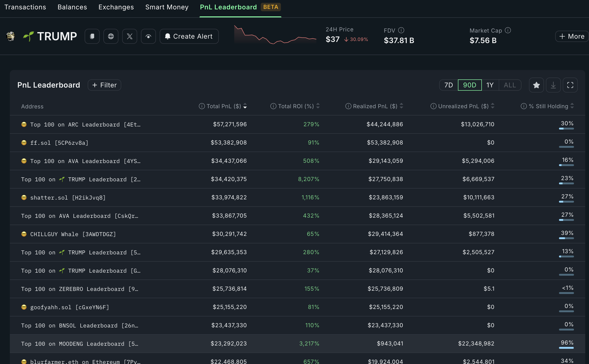The height and width of the screenshot is (364, 589).
Task: Sort by Unrealized PnL ($) arrows
Action: click(493, 106)
